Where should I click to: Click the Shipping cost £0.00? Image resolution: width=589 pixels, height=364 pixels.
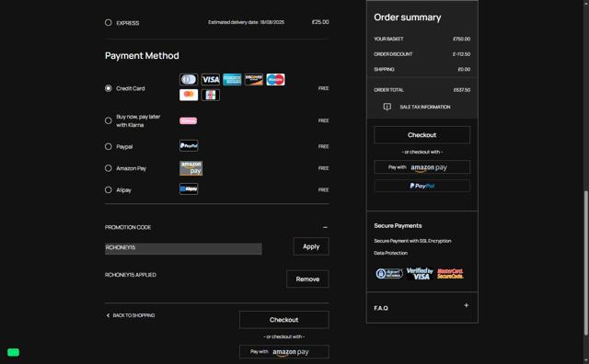click(464, 69)
